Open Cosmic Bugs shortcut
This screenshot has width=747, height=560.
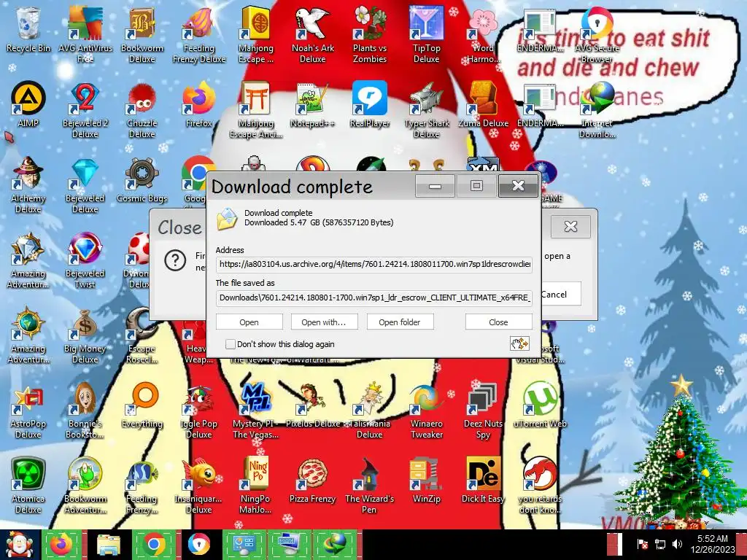pyautogui.click(x=142, y=179)
